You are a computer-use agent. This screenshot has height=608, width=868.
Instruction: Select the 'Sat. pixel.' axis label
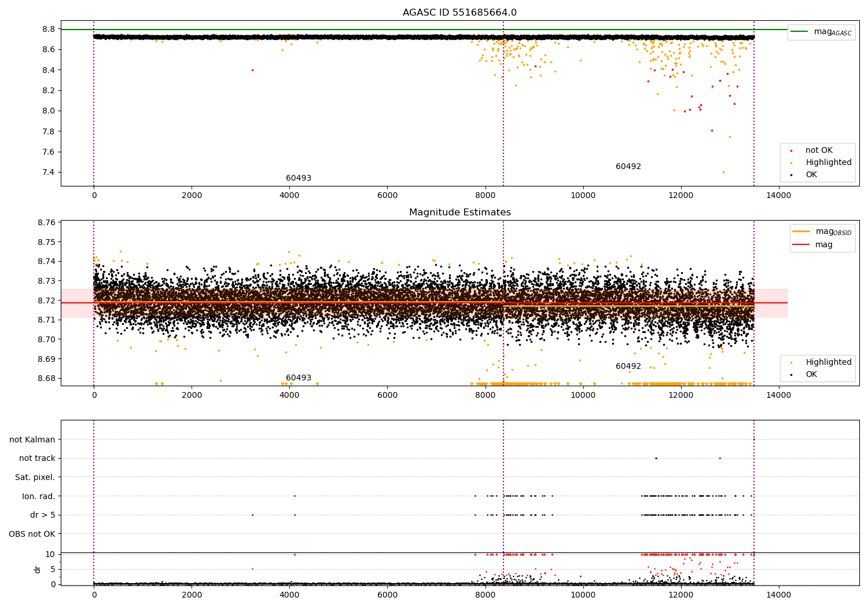[35, 478]
